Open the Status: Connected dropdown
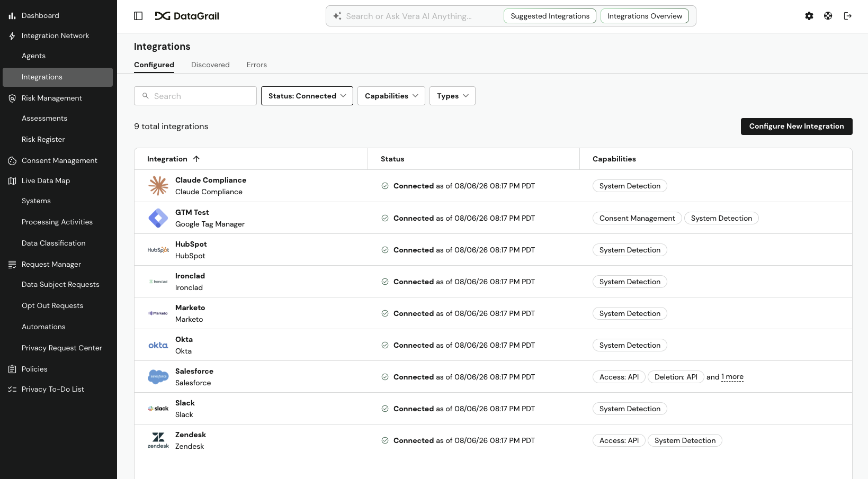868x479 pixels. [x=307, y=96]
